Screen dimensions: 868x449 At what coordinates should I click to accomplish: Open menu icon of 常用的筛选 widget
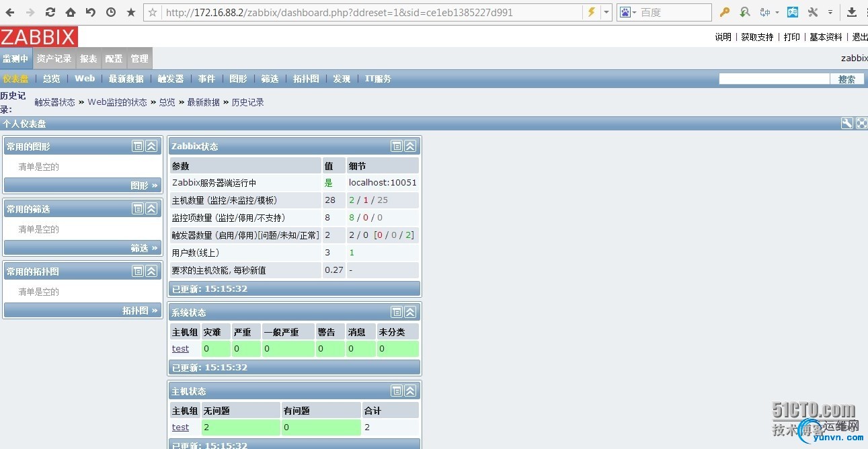(x=138, y=208)
